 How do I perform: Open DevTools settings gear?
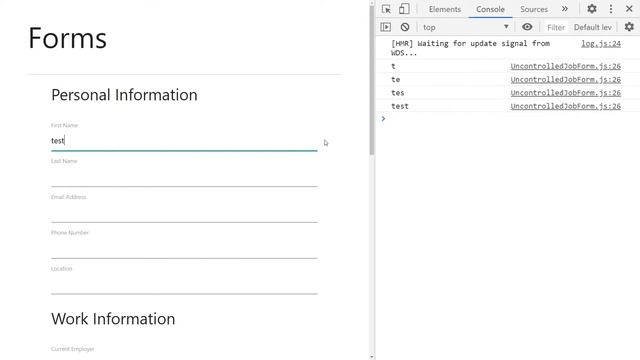point(592,9)
